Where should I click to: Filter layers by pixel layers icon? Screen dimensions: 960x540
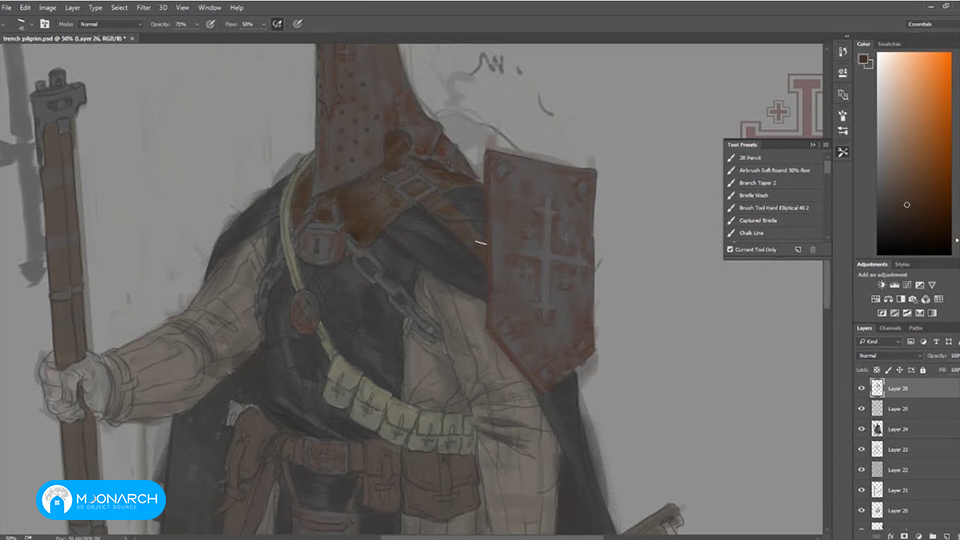click(911, 342)
